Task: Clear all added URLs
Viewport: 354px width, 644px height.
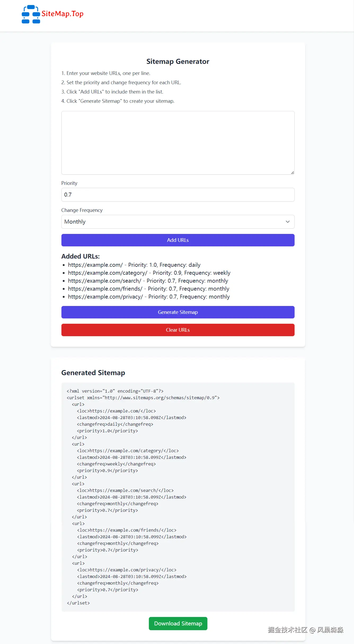Action: pyautogui.click(x=178, y=330)
